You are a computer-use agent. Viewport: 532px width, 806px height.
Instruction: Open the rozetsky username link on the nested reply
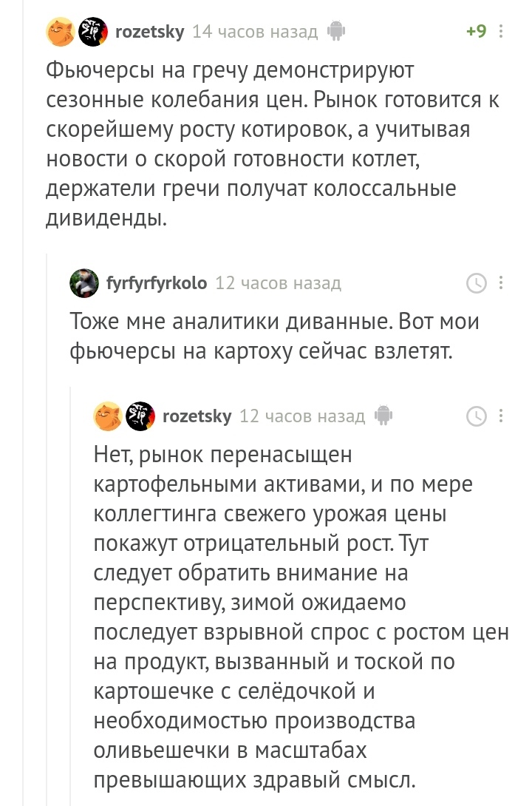click(197, 416)
